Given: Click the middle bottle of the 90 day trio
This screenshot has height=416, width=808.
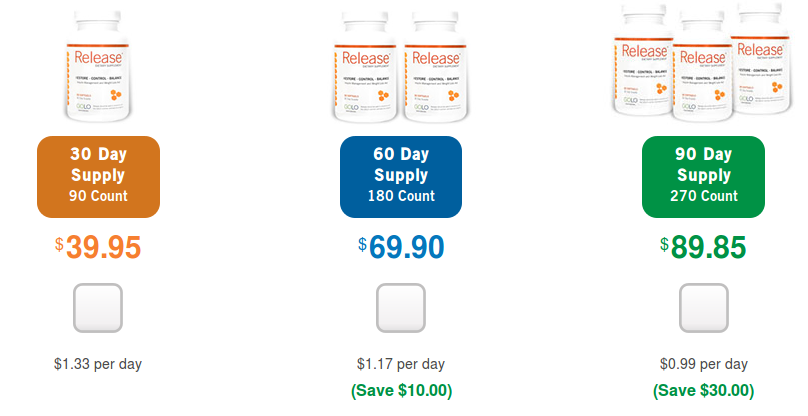Looking at the screenshot, I should [x=702, y=66].
